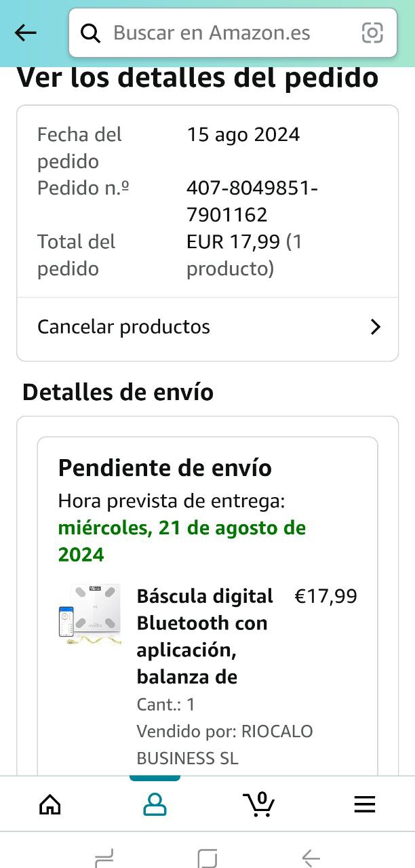Tap the green delivery date miércoles, 21 de agosto
Screen dimensions: 415x868
[x=182, y=541]
